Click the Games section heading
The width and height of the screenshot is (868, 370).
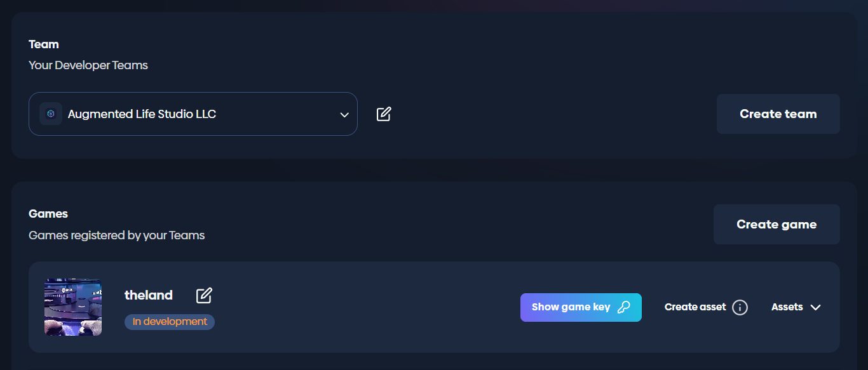point(48,214)
